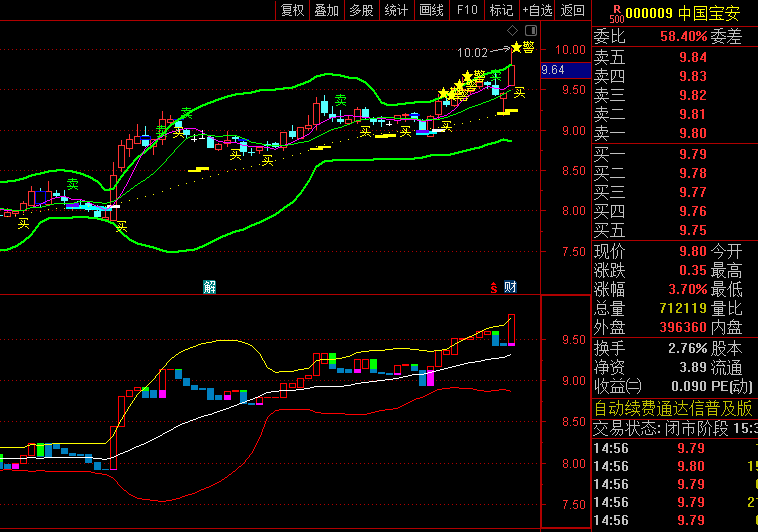This screenshot has height=532, width=758.
Task: Select the 多股 multi-stock view
Action: 361,10
